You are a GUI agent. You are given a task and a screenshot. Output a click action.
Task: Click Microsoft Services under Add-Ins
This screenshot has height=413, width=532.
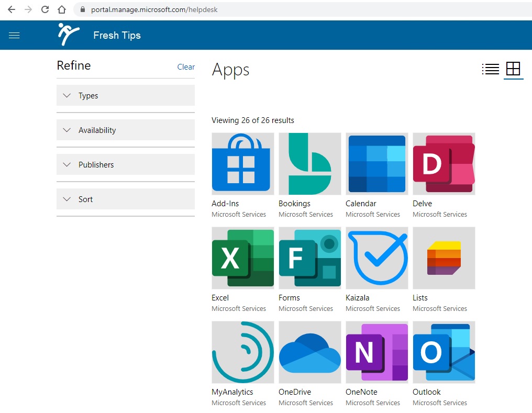click(x=239, y=214)
